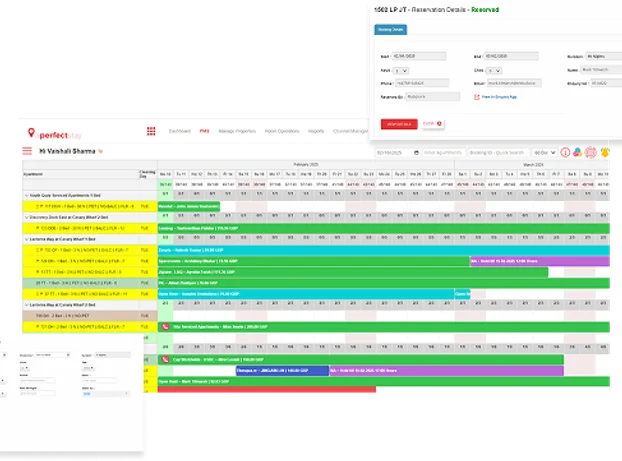Viewport: 622px width, 461px height.
Task: Click the March 2025 month header
Action: (x=533, y=165)
